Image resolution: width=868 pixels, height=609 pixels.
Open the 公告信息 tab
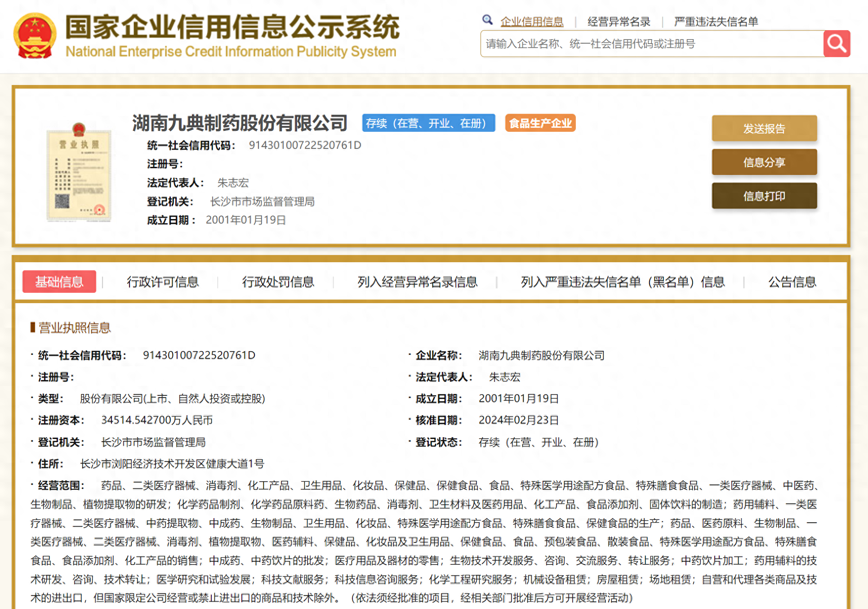[792, 282]
